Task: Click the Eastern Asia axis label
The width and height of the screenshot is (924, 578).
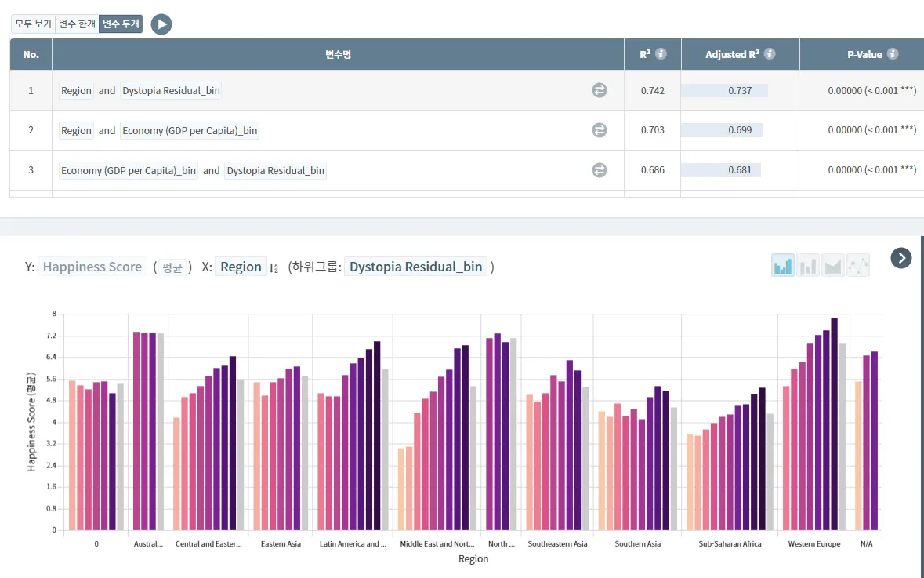Action: tap(281, 543)
